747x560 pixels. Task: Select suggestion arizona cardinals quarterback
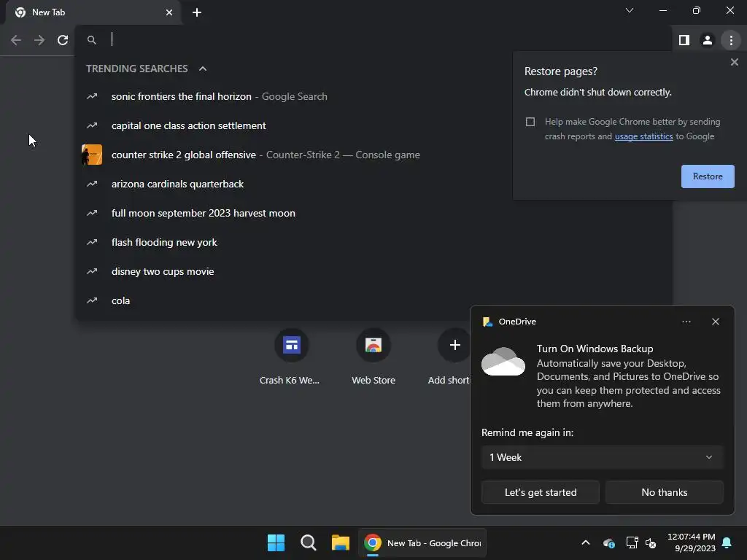click(374, 184)
